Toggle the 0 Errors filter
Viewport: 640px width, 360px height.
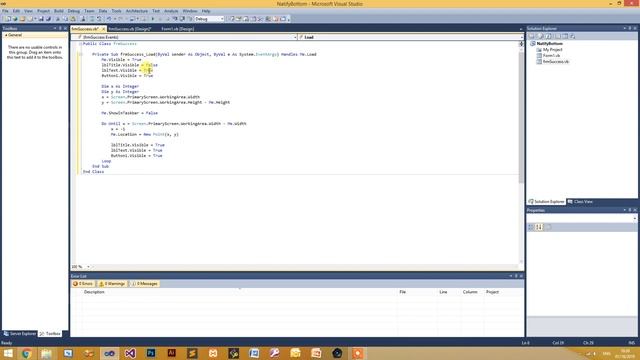tap(83, 284)
